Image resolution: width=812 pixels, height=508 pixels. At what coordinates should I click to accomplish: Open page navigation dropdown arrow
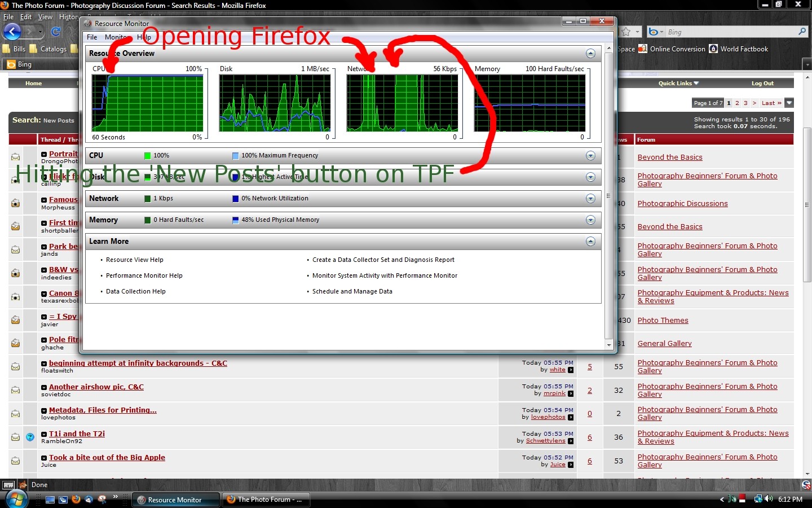(789, 103)
